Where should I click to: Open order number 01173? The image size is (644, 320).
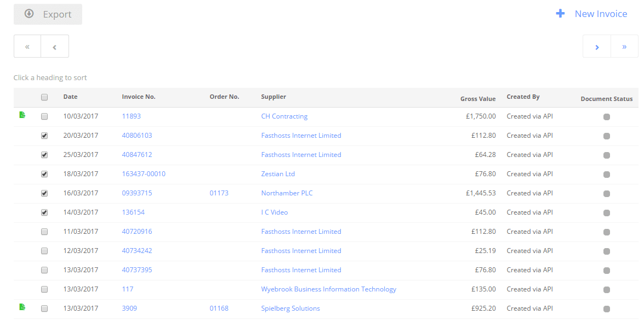point(219,193)
